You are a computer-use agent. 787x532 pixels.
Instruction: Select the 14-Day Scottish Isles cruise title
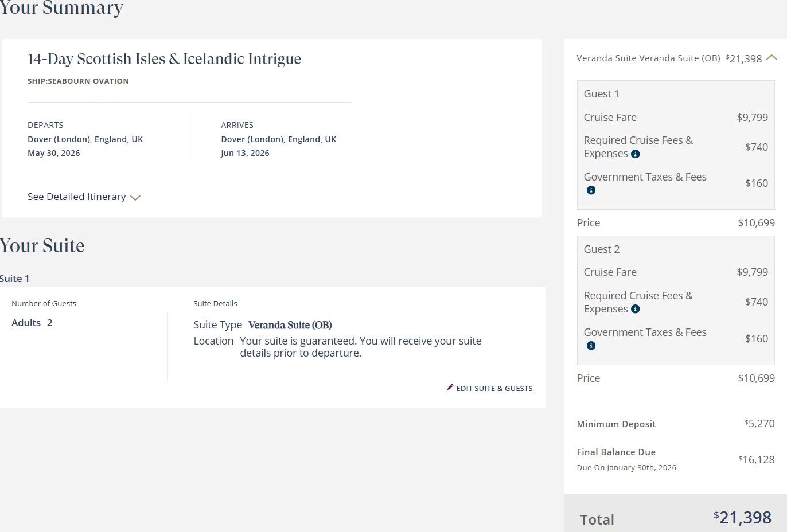[x=164, y=59]
